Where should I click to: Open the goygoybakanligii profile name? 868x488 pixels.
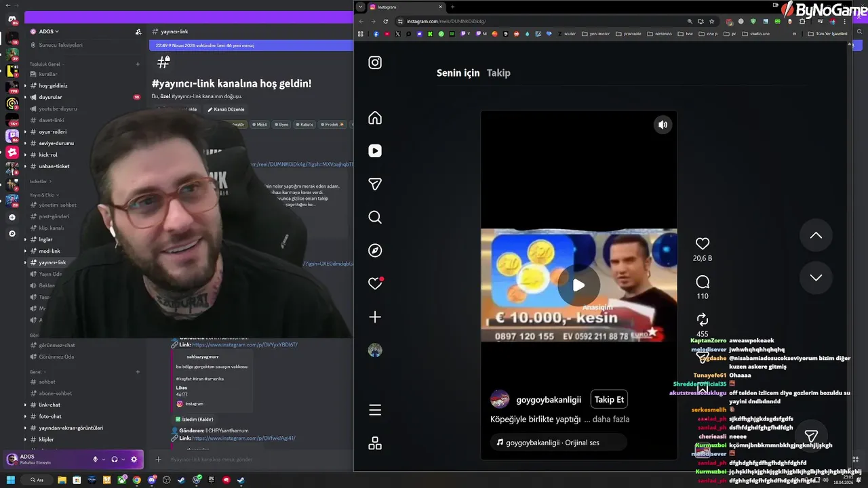(549, 400)
